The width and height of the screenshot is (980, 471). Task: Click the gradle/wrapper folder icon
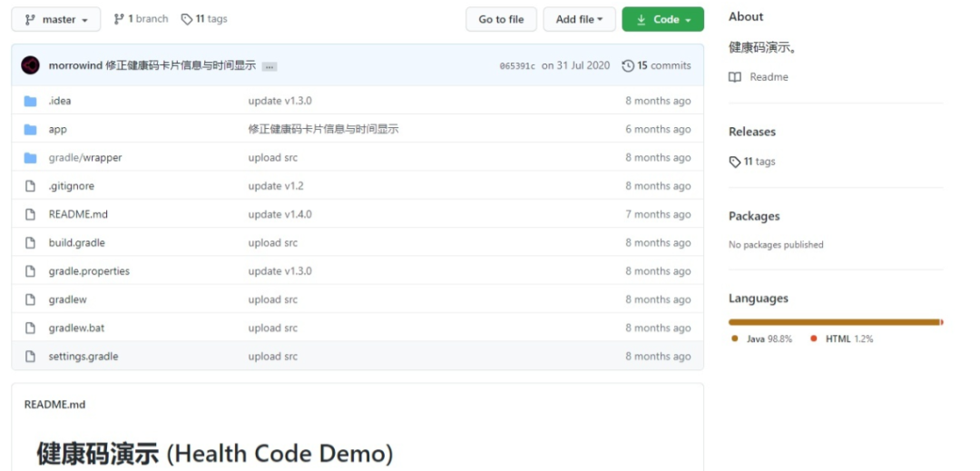(x=30, y=158)
